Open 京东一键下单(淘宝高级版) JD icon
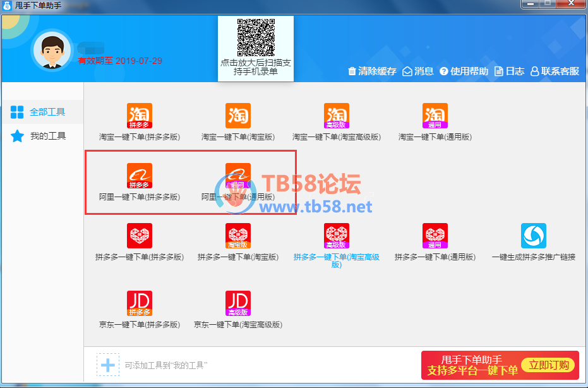 pyautogui.click(x=238, y=303)
